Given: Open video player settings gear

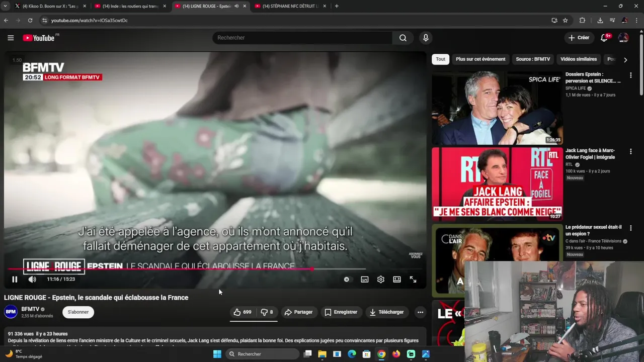Looking at the screenshot, I should [381, 279].
